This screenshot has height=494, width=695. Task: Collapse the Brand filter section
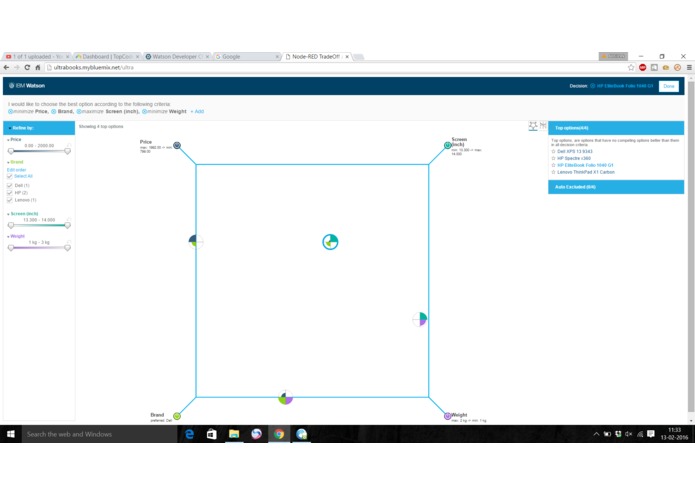(8, 162)
